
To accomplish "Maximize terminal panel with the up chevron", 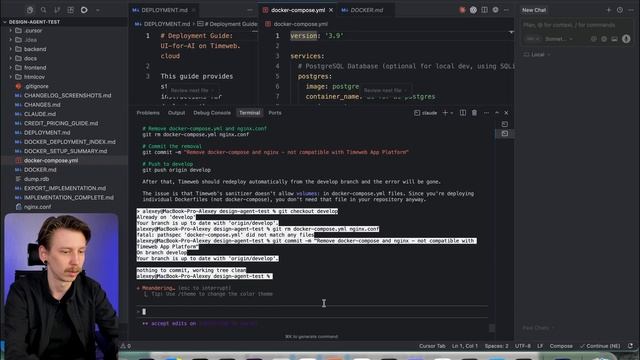I will coord(497,113).
